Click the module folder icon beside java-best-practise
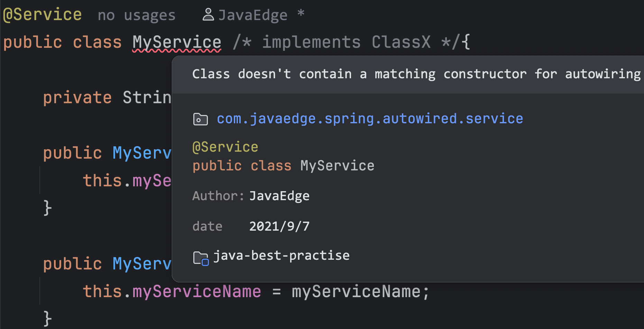Viewport: 644px width, 329px height. click(201, 258)
